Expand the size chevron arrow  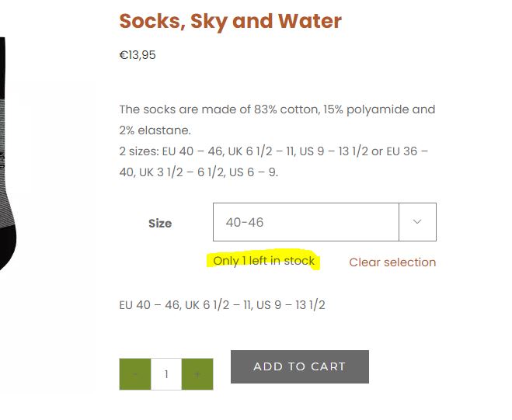pos(417,222)
